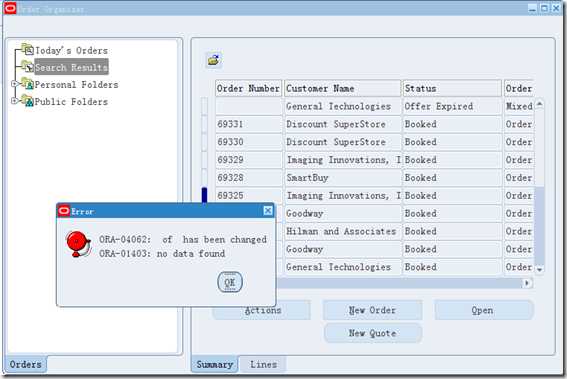This screenshot has width=567, height=379.
Task: Click the Order Number column header
Action: [248, 88]
